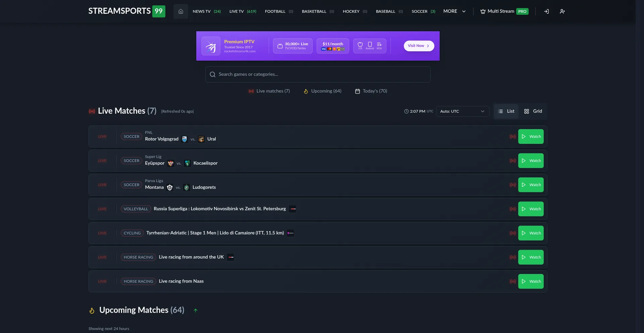
Task: Click channel logo beside Lokomotiv Novosibirsk match
Action: (293, 209)
